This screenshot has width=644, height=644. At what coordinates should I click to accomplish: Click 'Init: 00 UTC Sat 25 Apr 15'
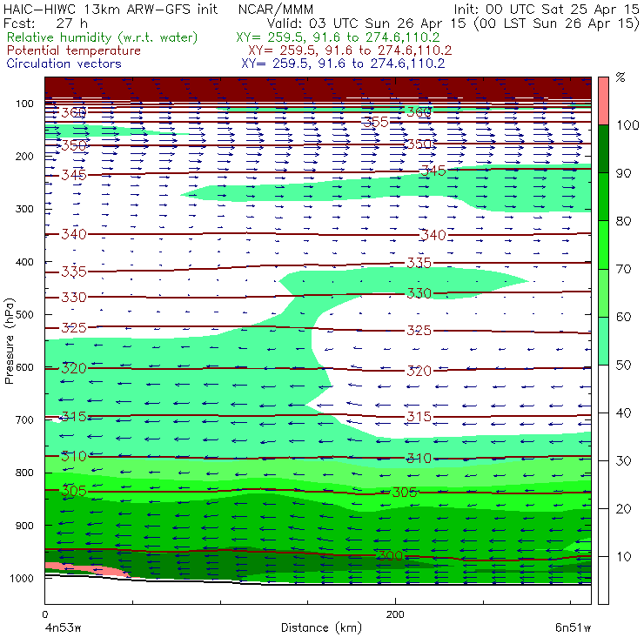(x=547, y=10)
